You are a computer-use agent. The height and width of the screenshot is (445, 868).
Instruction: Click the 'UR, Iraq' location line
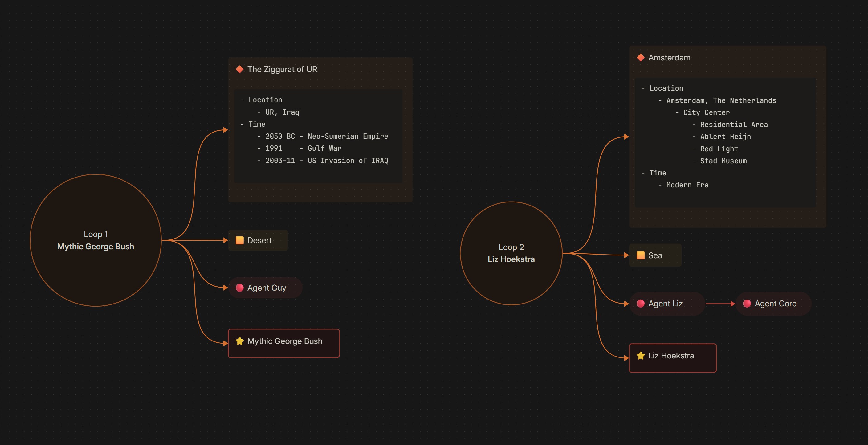click(x=282, y=112)
